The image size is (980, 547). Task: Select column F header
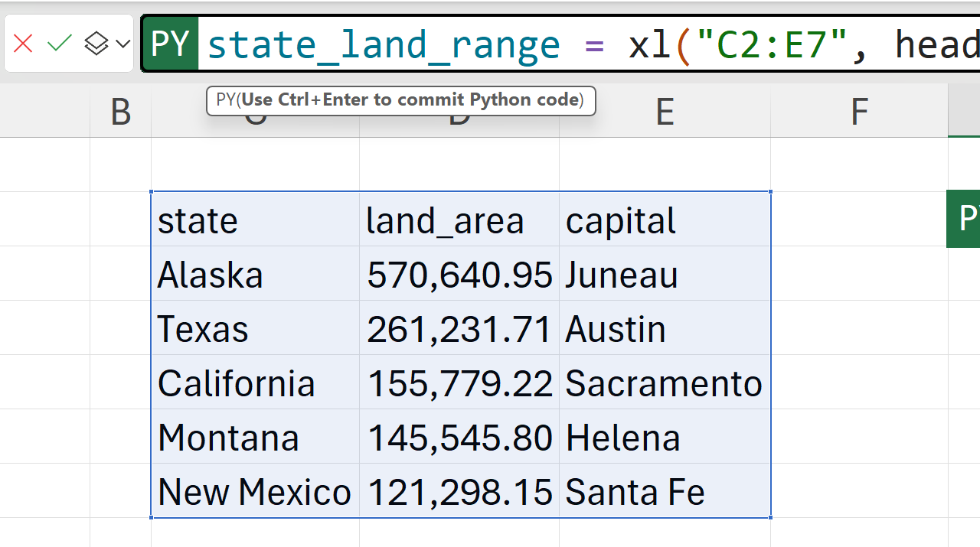pos(859,112)
